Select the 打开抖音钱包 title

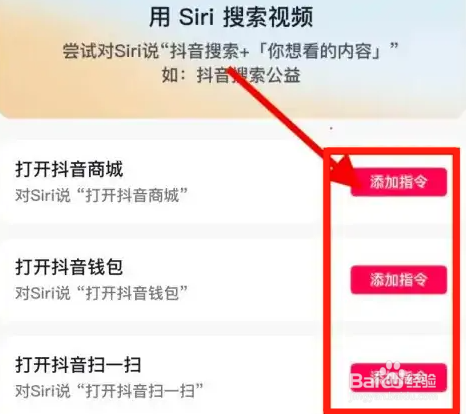pyautogui.click(x=69, y=267)
